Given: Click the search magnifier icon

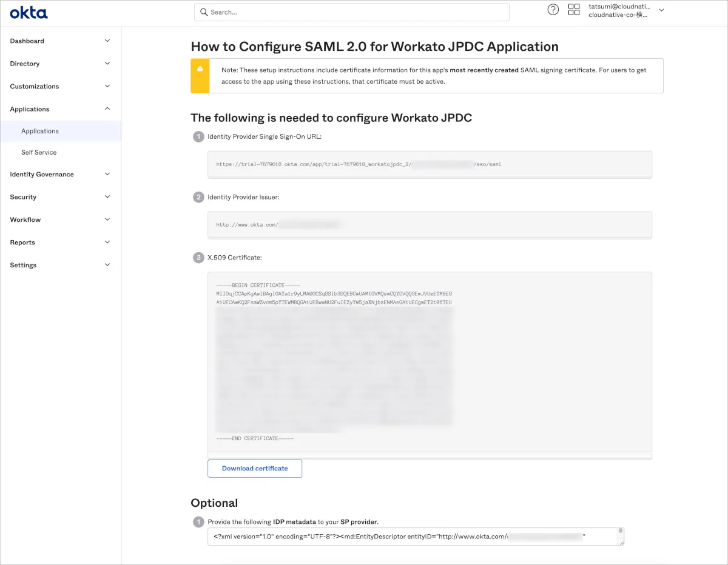Looking at the screenshot, I should tap(204, 12).
